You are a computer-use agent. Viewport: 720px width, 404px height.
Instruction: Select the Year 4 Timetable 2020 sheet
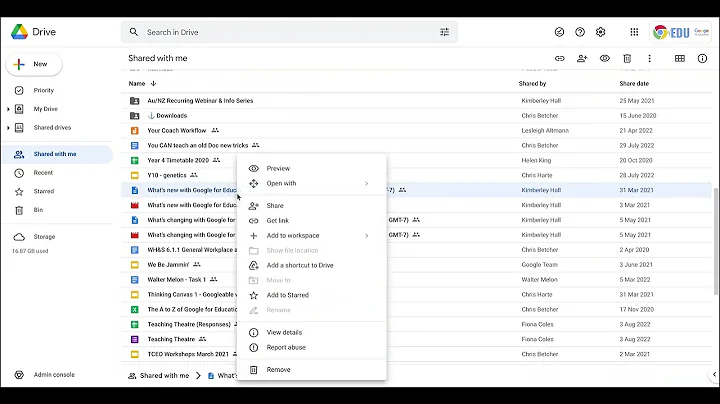coord(179,160)
